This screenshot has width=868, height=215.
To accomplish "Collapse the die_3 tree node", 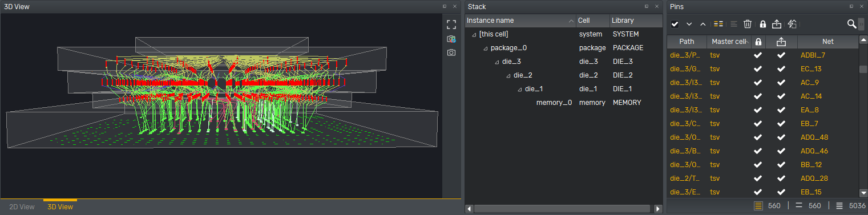I will [496, 62].
